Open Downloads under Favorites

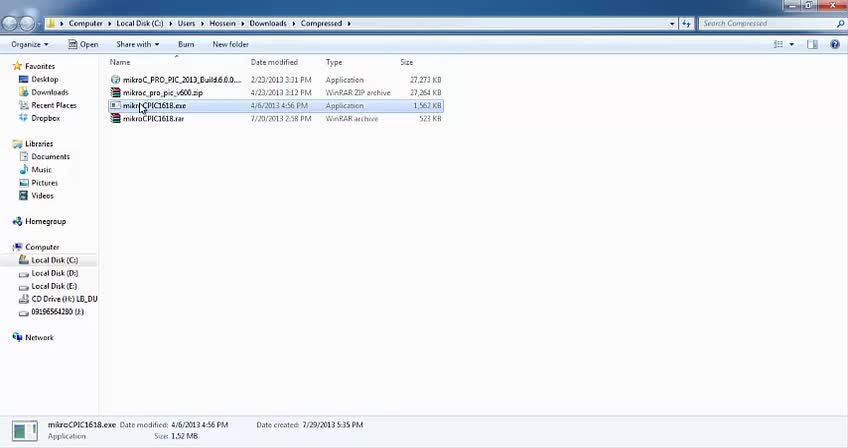pyautogui.click(x=50, y=92)
